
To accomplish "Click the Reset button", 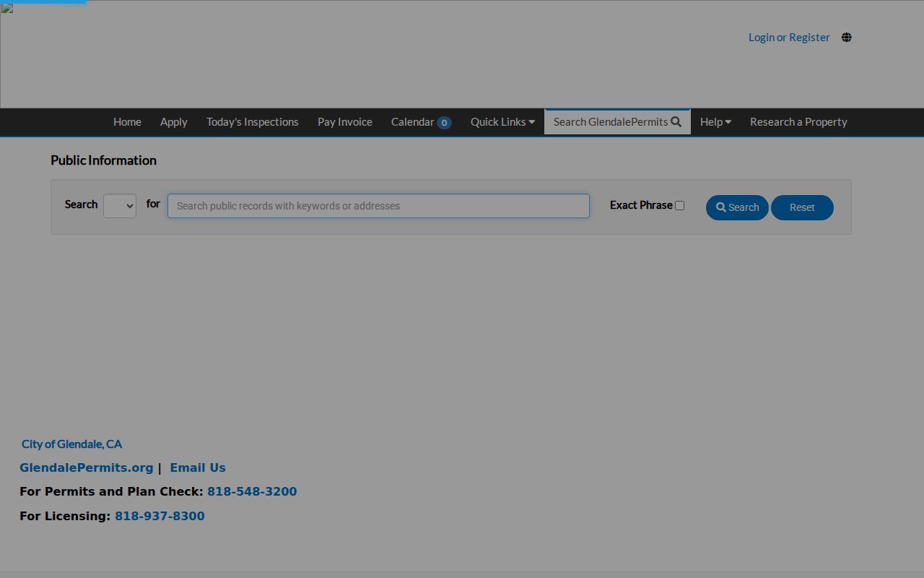I will coord(802,207).
